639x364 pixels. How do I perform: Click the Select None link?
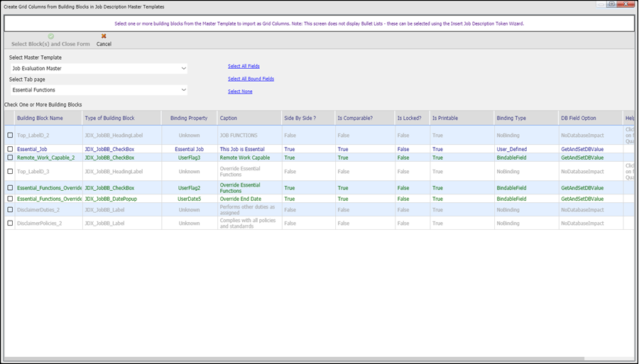coord(240,92)
